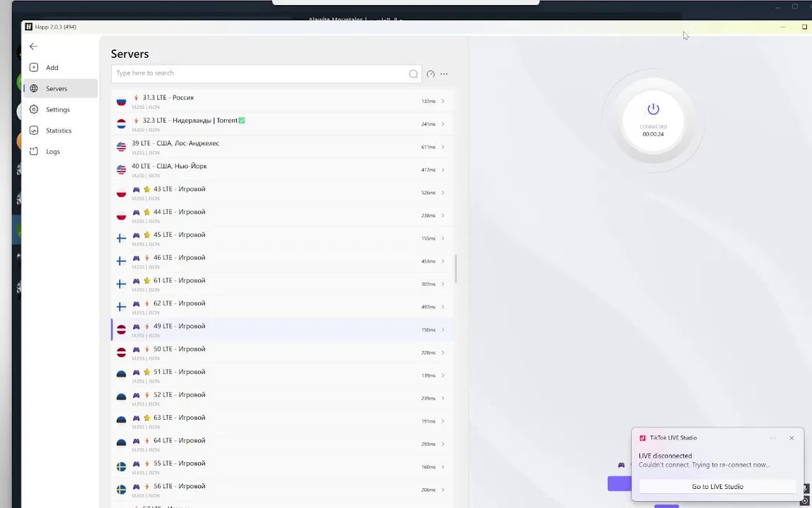Open the Statistics page
Screen dimensions: 812x508
pyautogui.click(x=60, y=131)
